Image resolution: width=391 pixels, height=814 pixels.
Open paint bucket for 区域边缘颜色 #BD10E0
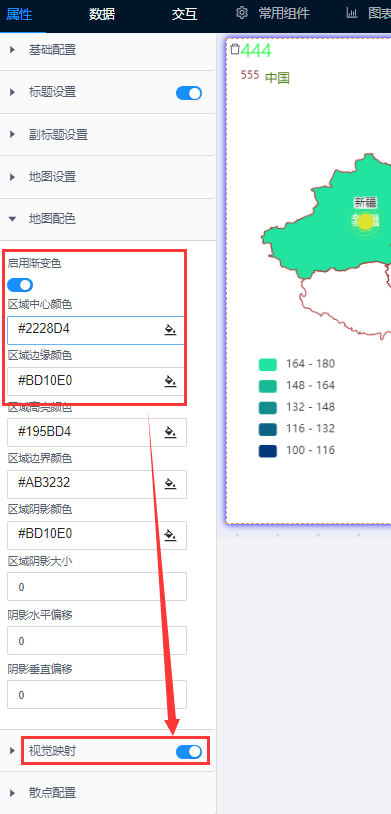[170, 381]
